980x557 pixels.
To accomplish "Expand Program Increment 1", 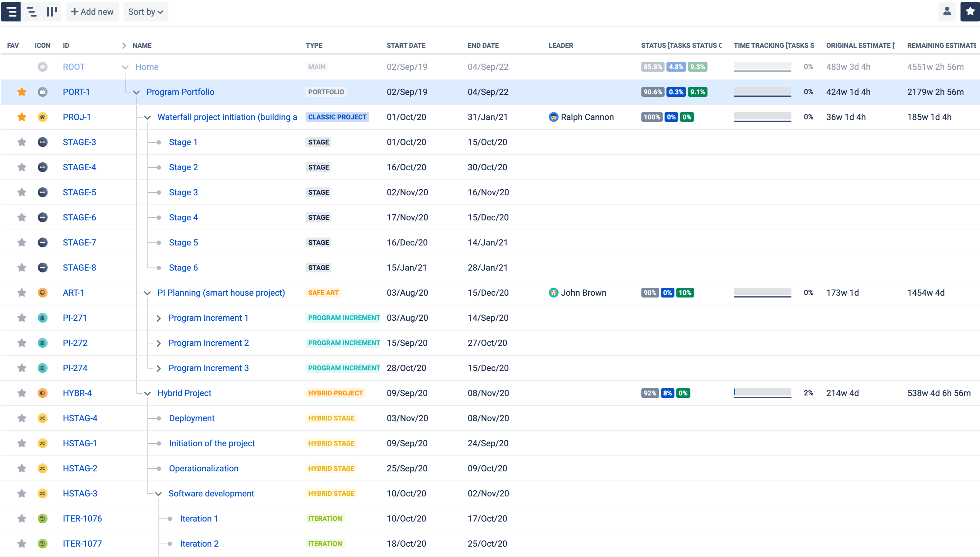I will pyautogui.click(x=158, y=318).
